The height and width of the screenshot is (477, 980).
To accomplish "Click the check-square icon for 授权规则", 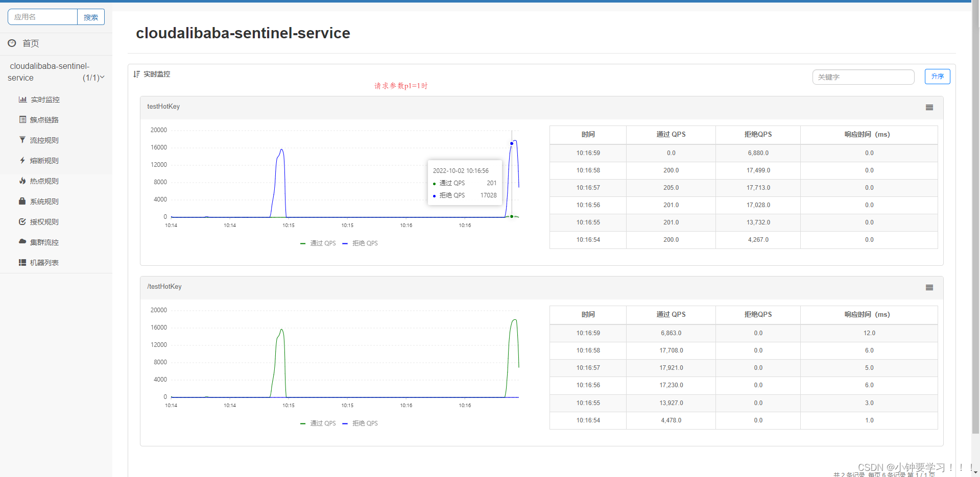I will (x=22, y=221).
